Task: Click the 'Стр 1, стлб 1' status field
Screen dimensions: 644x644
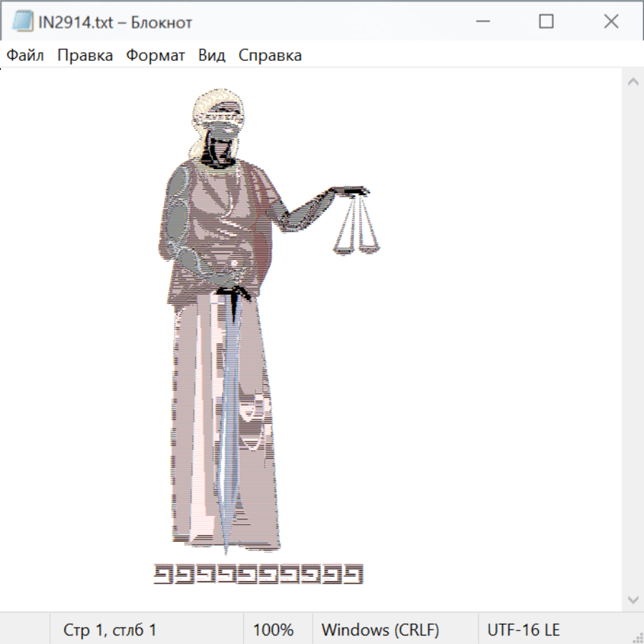Action: 110,630
